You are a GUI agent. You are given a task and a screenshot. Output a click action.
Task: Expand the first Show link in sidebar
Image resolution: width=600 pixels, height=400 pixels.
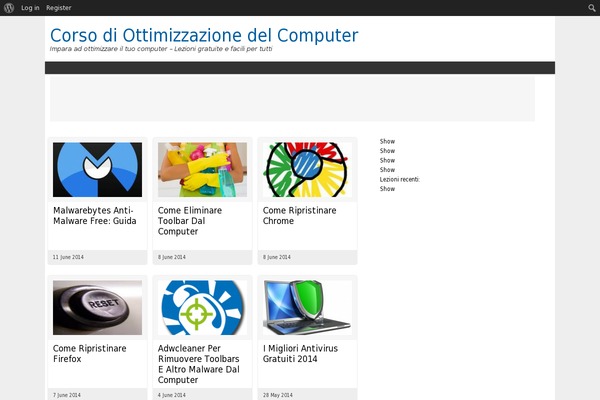[387, 141]
